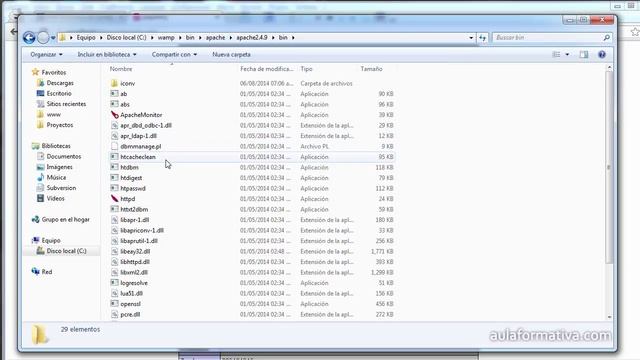The height and width of the screenshot is (360, 640).
Task: Open 'Sitios recientes' in the navigation pane
Action: (66, 104)
